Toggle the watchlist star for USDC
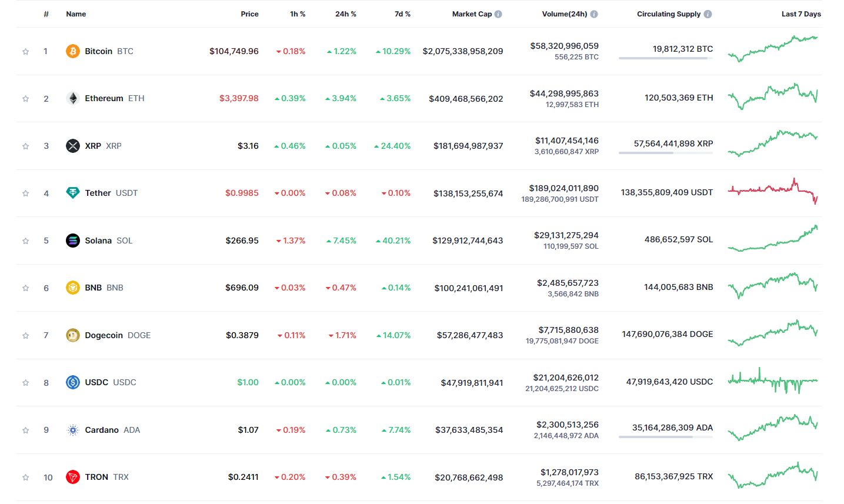 (26, 383)
